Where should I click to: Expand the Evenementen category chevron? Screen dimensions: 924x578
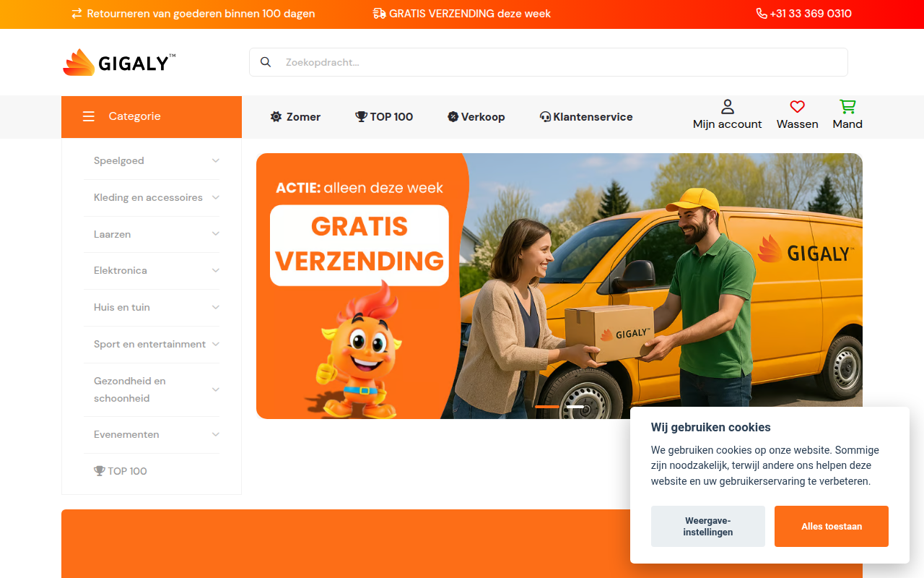coord(215,434)
